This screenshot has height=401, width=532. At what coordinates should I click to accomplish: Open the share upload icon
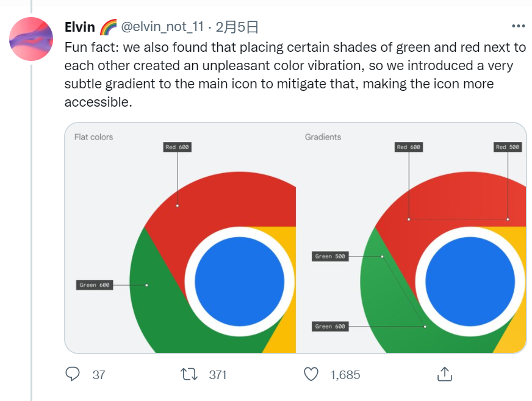coord(445,374)
